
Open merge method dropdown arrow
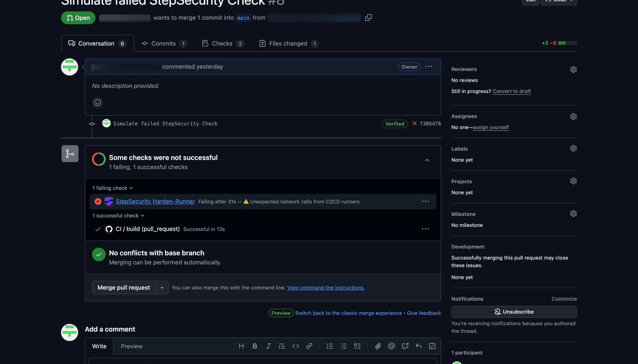coord(162,288)
